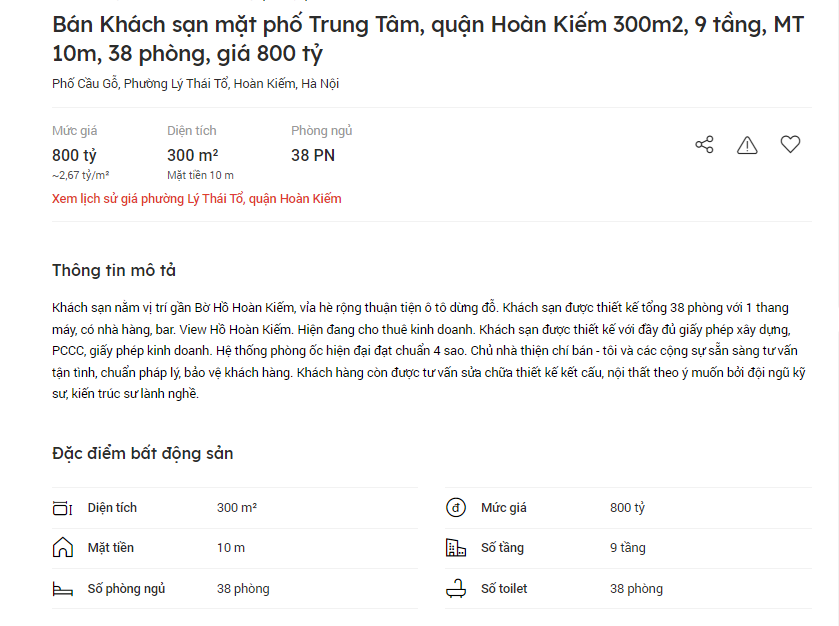Click the report warning icon
The height and width of the screenshot is (626, 839).
tap(747, 144)
